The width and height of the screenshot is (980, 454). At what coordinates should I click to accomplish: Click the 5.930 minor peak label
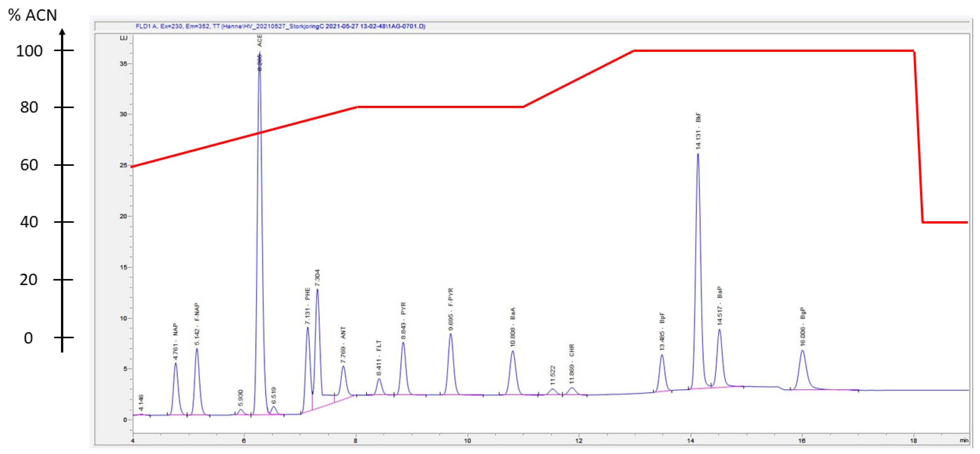[x=241, y=398]
